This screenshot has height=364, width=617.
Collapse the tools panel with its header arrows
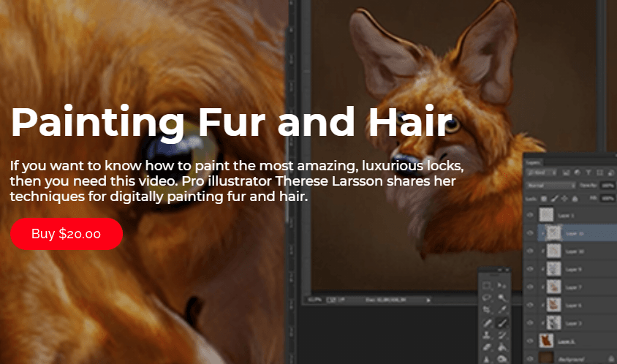point(500,270)
